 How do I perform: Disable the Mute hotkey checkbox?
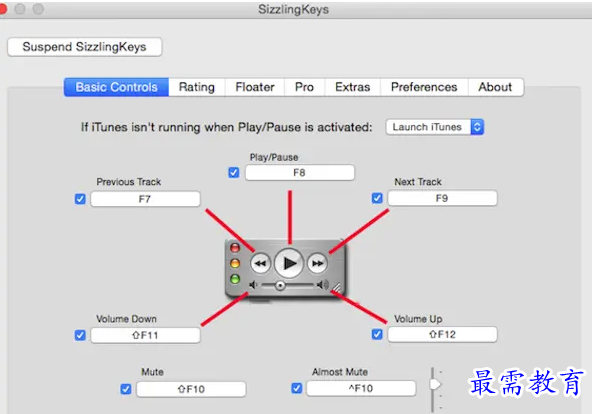[126, 389]
